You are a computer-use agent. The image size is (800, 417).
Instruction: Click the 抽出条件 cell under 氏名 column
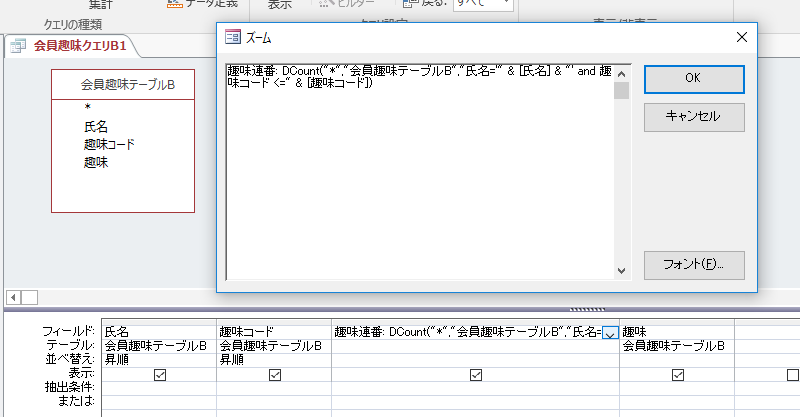point(159,388)
